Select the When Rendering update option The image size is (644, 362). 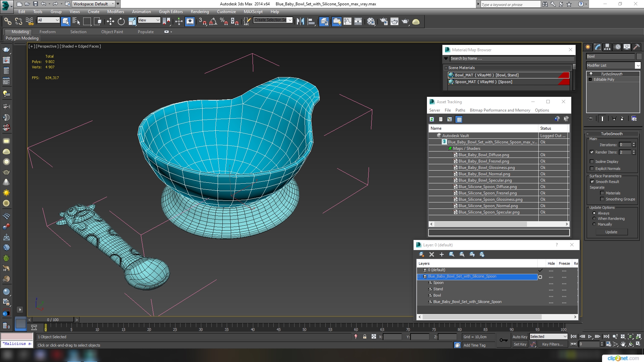(x=594, y=219)
